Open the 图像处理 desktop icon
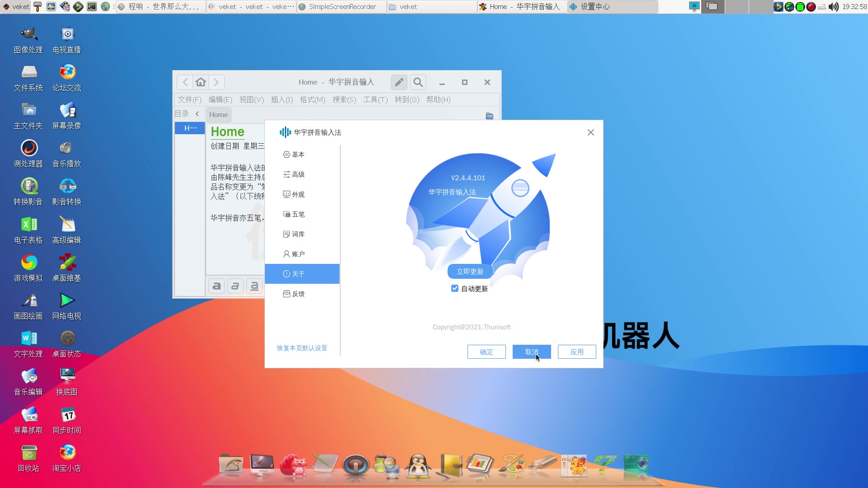The height and width of the screenshot is (488, 868). point(28,40)
